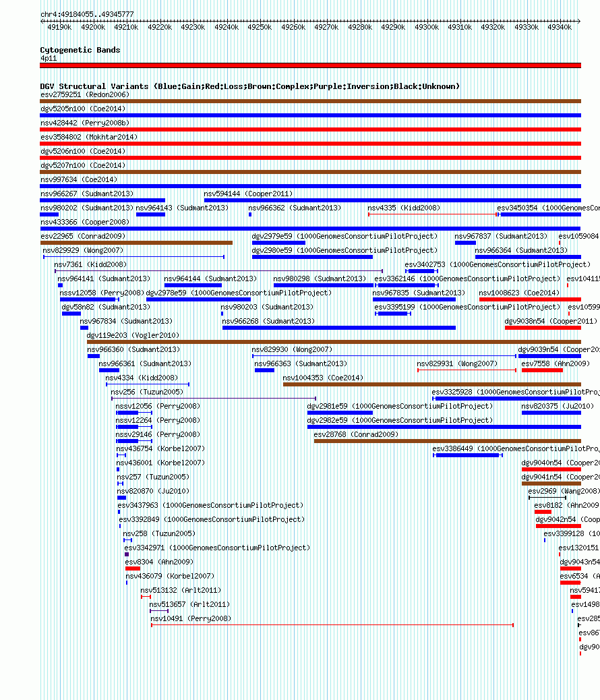Click esv3362146 1000Genomes variant label
Image resolution: width=600 pixels, height=700 pixels.
click(x=467, y=279)
